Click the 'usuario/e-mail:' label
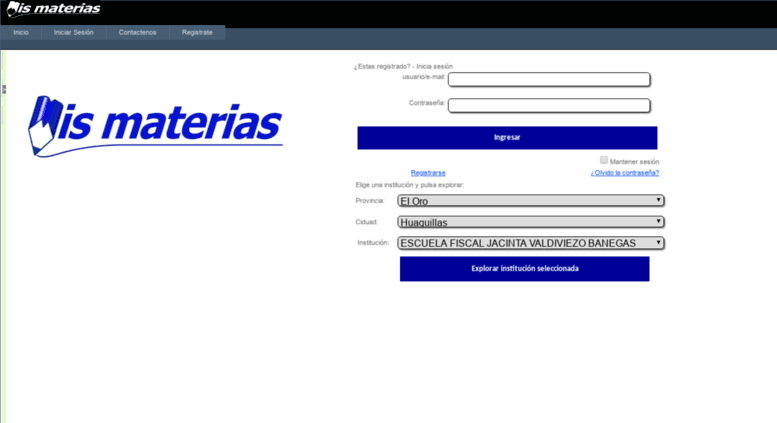Screen dimensions: 777x423 pyautogui.click(x=424, y=77)
